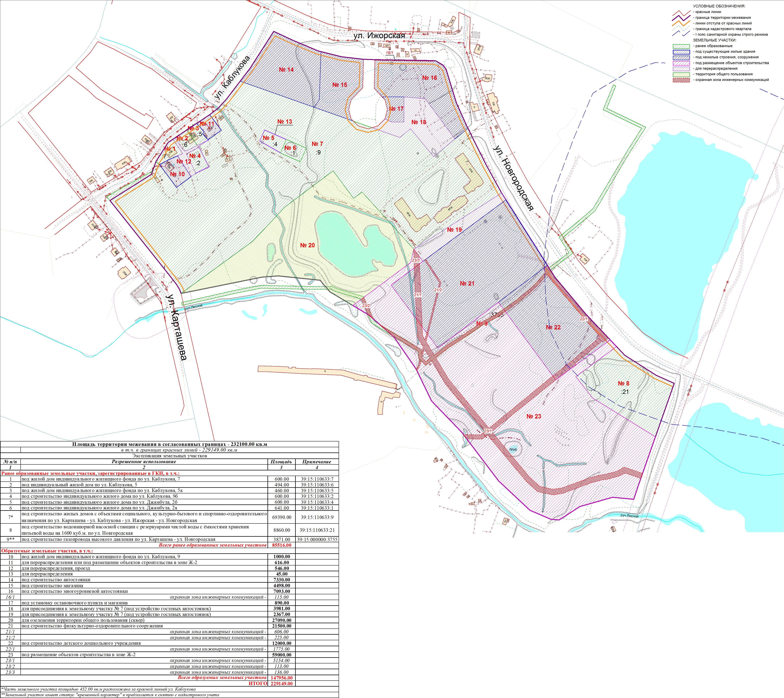
Task: Click the 'ул. Новгородская' street label
Action: [514, 178]
